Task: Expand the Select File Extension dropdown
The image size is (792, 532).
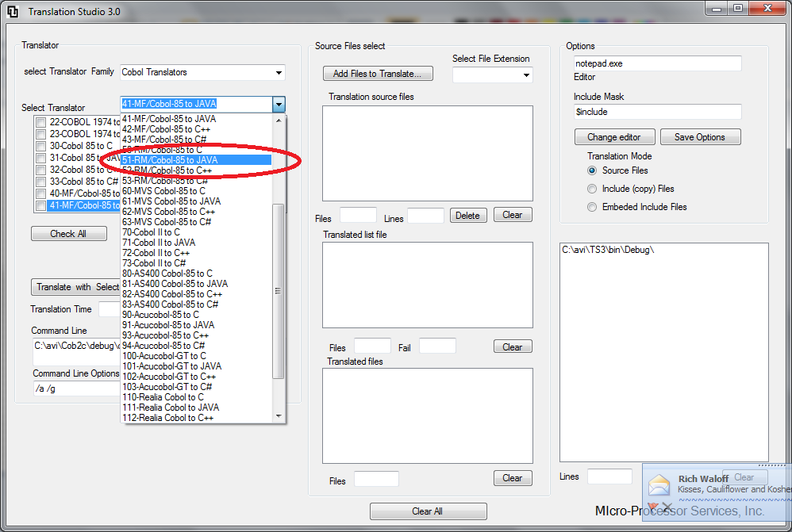Action: [526, 75]
